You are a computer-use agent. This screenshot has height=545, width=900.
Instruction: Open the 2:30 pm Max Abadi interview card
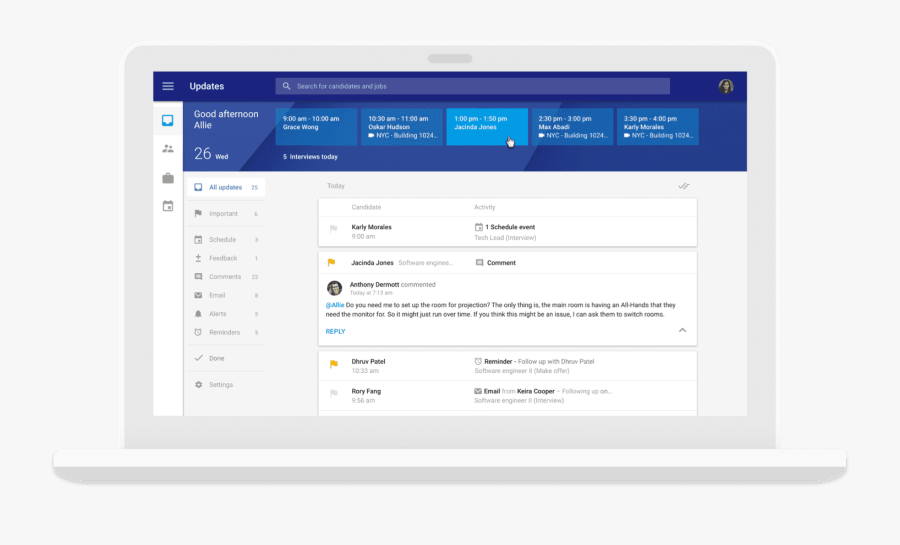[x=572, y=127]
